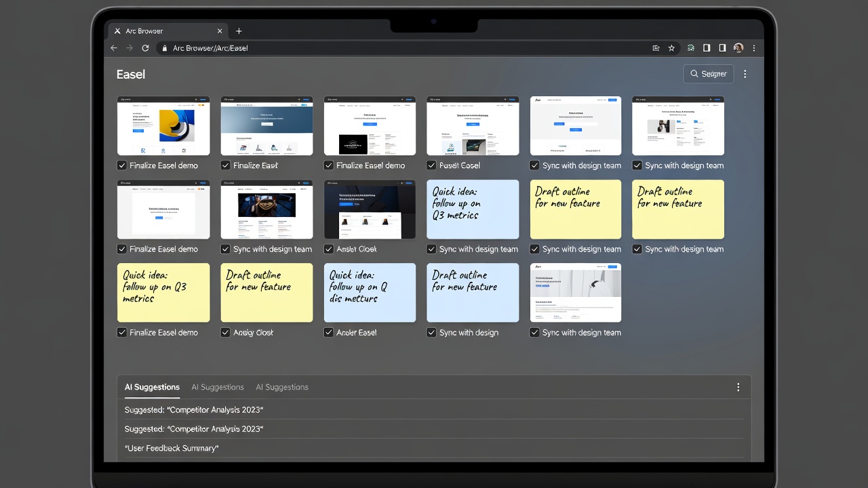Select the Arc Browser tab
This screenshot has width=868, height=488.
coord(167,31)
